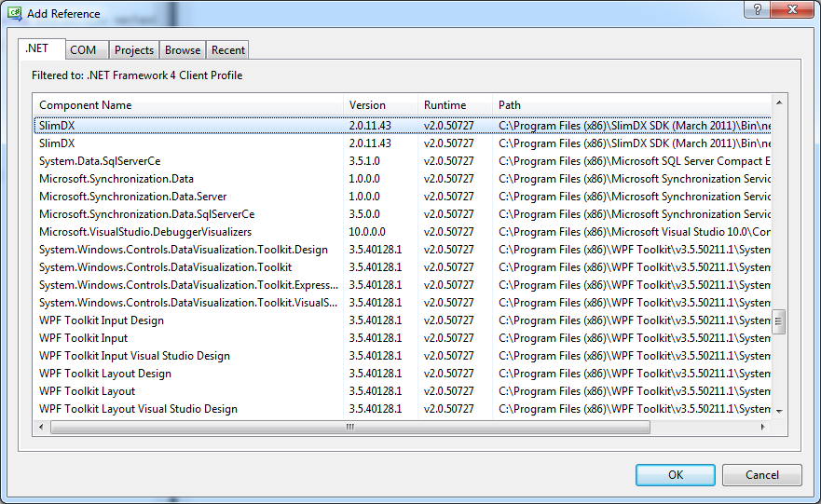Open the Projects tab
The width and height of the screenshot is (821, 504).
coord(134,50)
